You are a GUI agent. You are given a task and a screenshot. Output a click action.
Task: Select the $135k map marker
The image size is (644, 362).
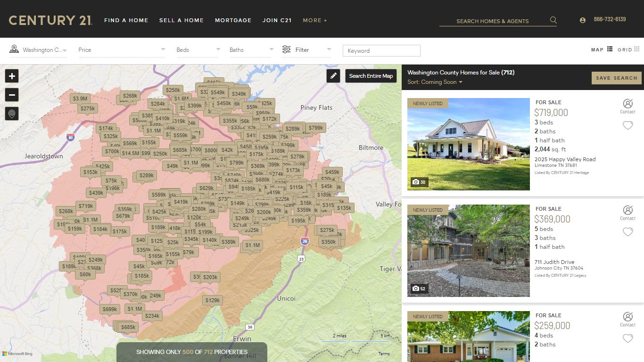click(x=344, y=208)
